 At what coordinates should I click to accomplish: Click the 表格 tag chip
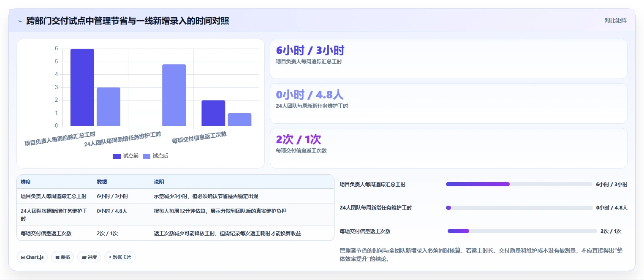coord(62,257)
